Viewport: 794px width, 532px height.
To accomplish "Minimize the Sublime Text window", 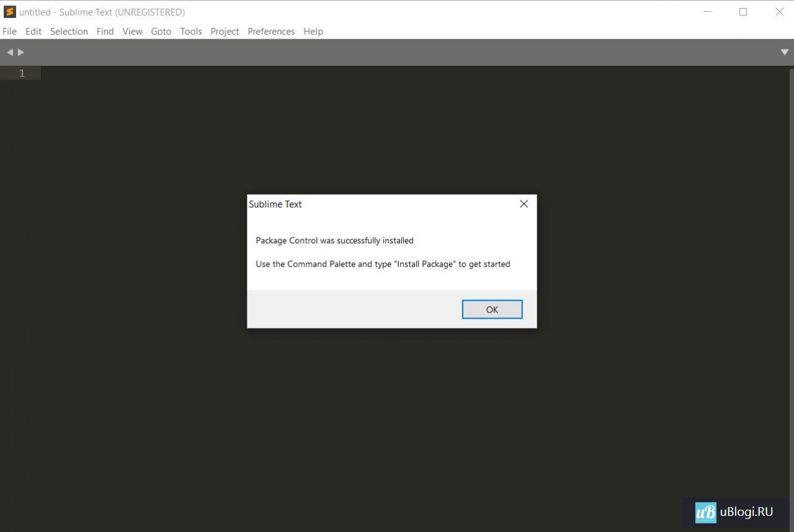I will [x=707, y=12].
